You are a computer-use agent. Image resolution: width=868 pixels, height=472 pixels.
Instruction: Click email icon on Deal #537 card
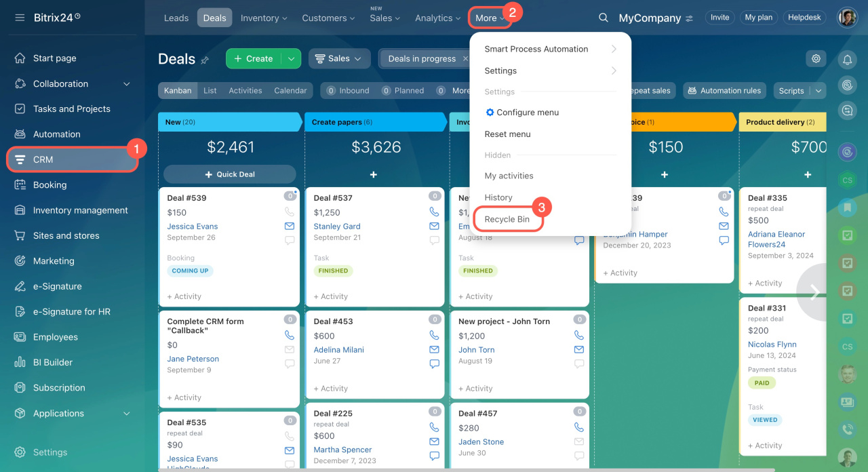435,226
